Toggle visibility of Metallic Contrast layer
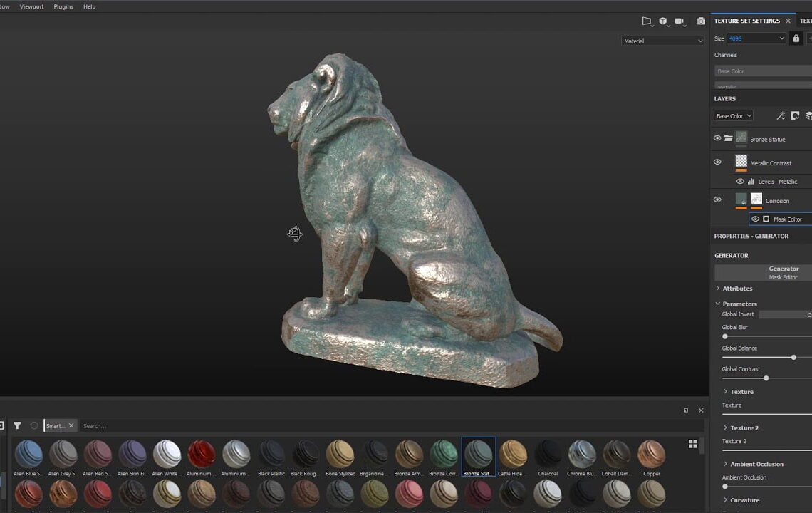This screenshot has width=812, height=513. [x=717, y=162]
